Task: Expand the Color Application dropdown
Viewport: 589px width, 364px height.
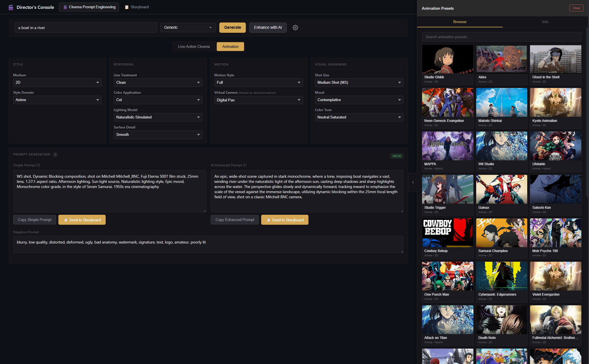Action: (158, 100)
